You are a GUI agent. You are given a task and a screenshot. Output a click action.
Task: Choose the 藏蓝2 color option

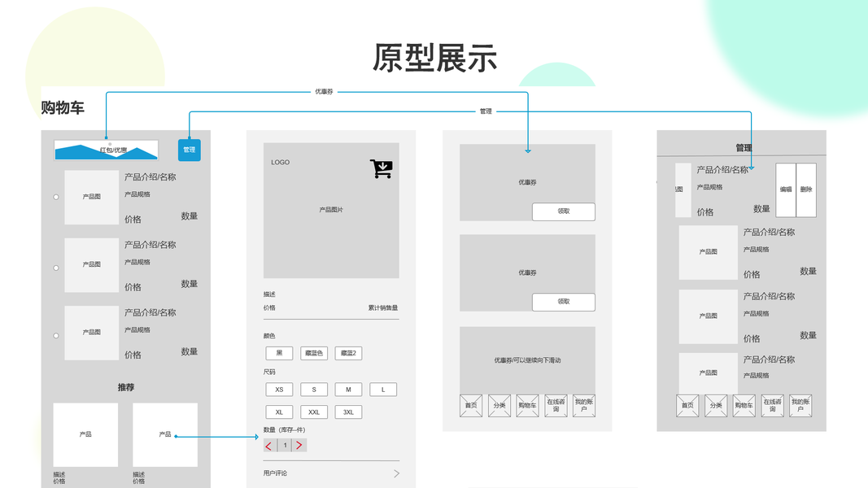pos(348,353)
